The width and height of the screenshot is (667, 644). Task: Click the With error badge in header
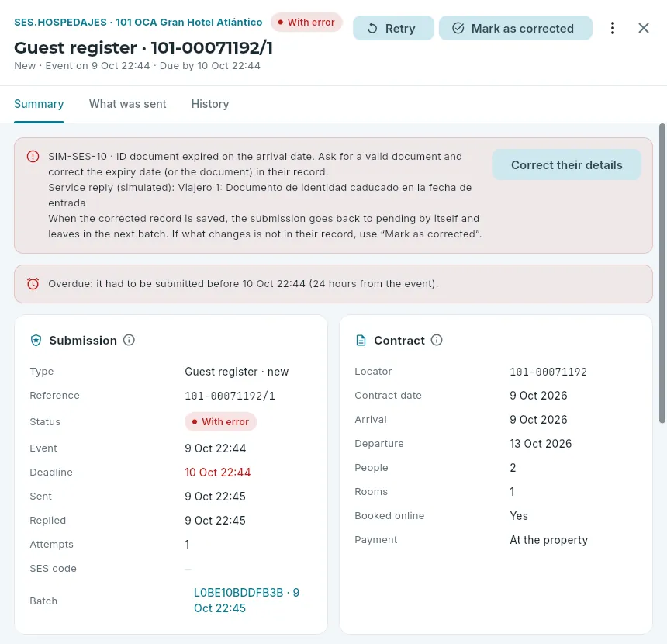[306, 23]
